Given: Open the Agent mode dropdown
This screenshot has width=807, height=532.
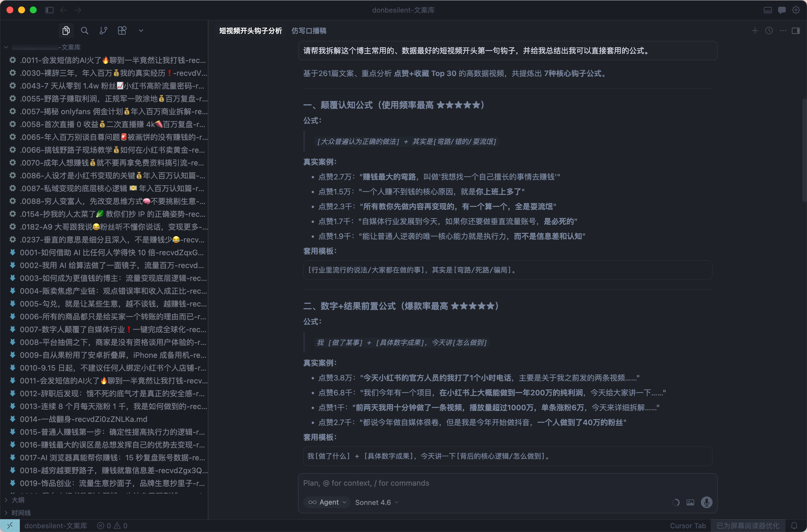Looking at the screenshot, I should click(x=327, y=502).
